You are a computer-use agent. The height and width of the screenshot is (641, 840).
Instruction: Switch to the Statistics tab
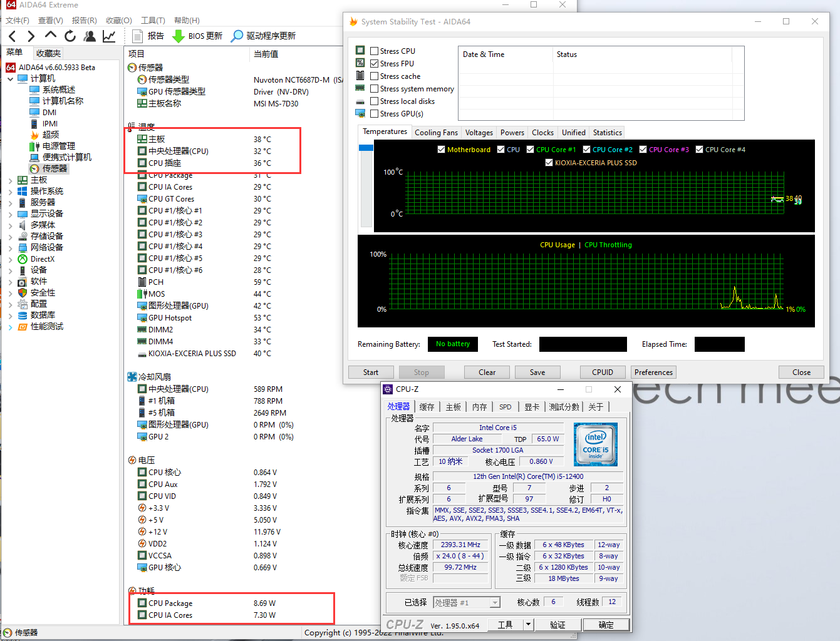click(607, 133)
